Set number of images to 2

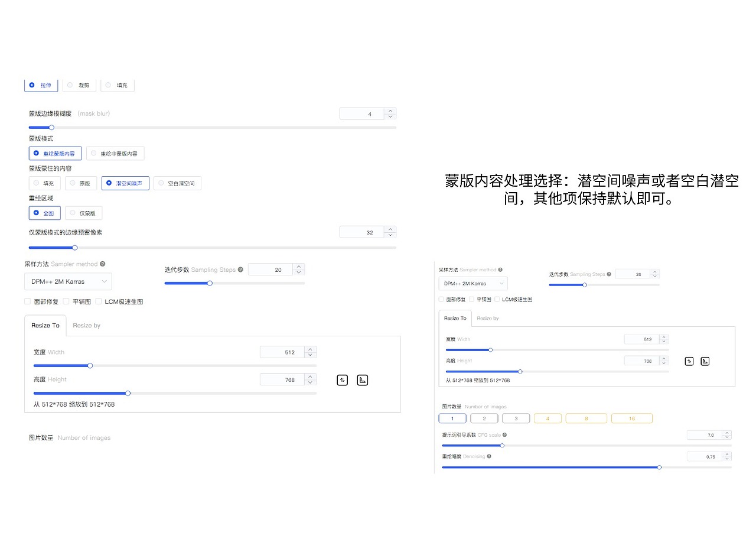484,418
